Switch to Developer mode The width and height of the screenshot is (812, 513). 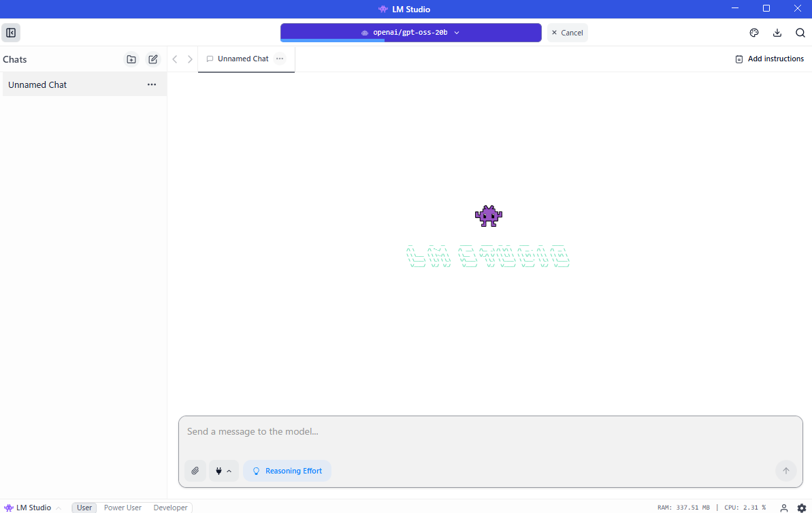click(x=170, y=508)
